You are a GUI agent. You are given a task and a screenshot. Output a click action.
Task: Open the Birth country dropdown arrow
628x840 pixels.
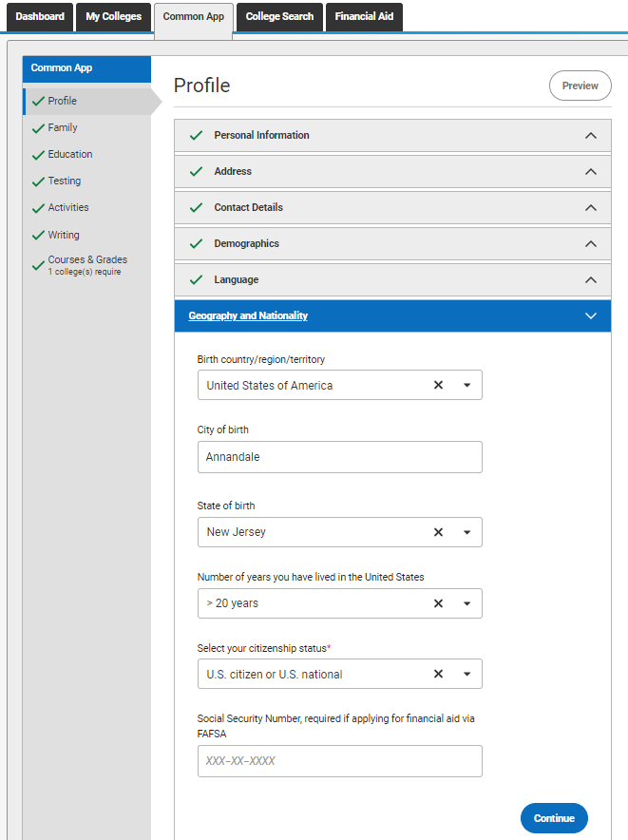[467, 385]
